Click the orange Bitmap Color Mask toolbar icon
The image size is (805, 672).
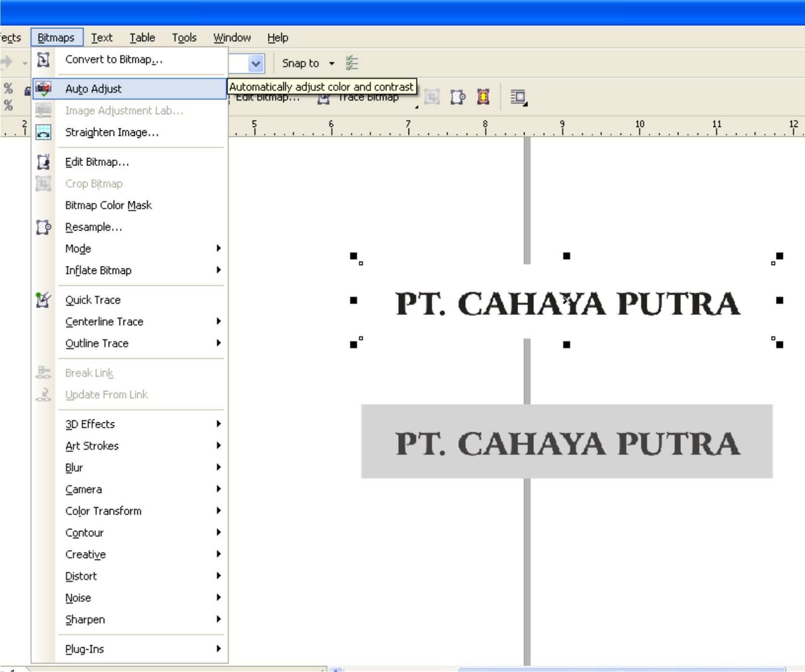click(483, 97)
